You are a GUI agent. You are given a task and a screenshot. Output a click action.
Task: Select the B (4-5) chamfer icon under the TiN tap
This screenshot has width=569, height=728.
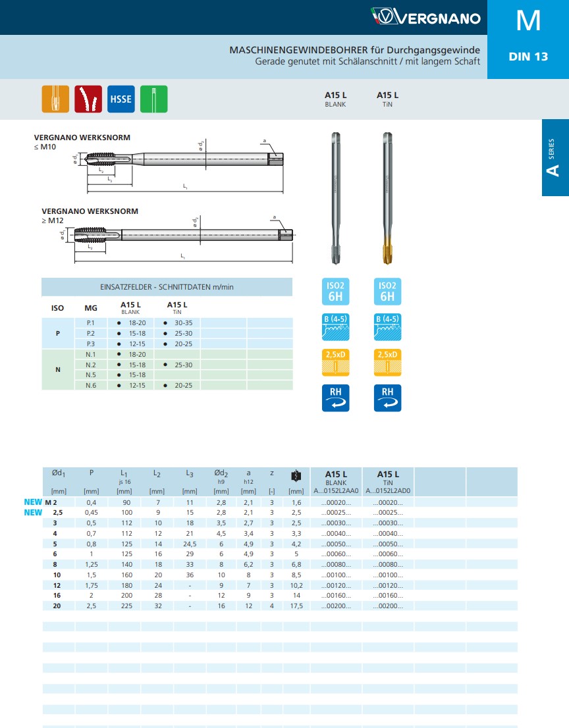[387, 327]
